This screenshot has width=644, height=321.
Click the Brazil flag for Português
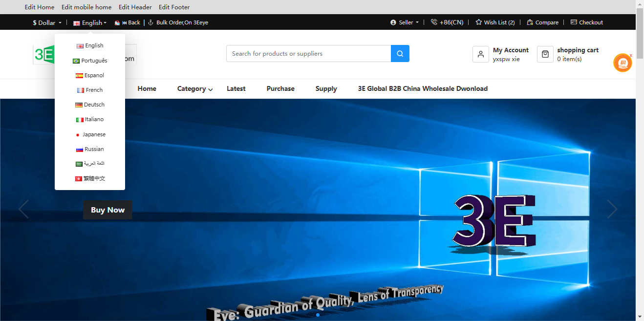76,61
